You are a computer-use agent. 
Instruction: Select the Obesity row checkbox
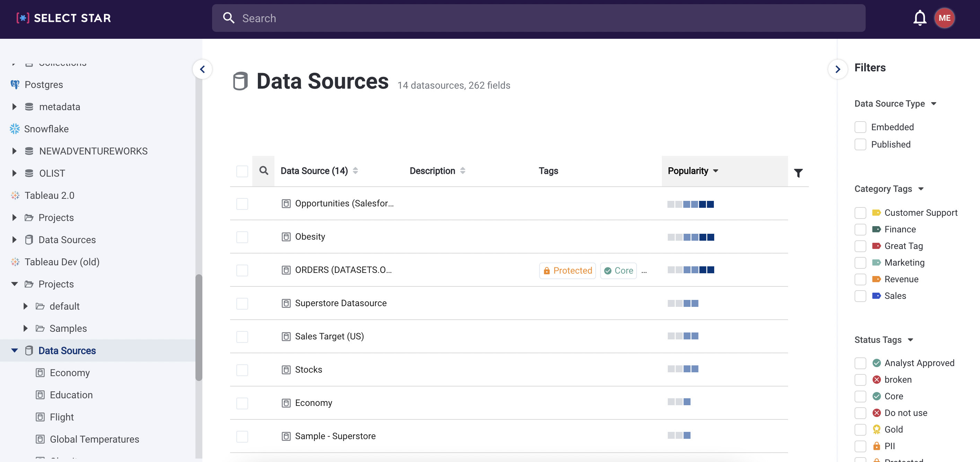242,237
